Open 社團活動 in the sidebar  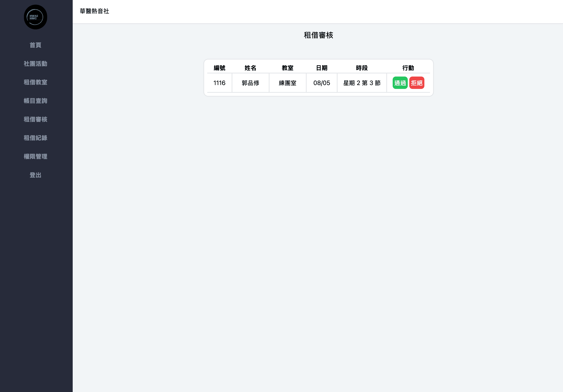coord(36,64)
